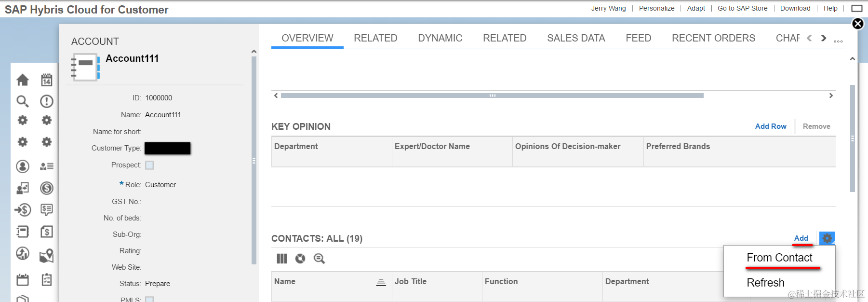The width and height of the screenshot is (868, 302).
Task: Open the map with location pin icon
Action: 47,255
